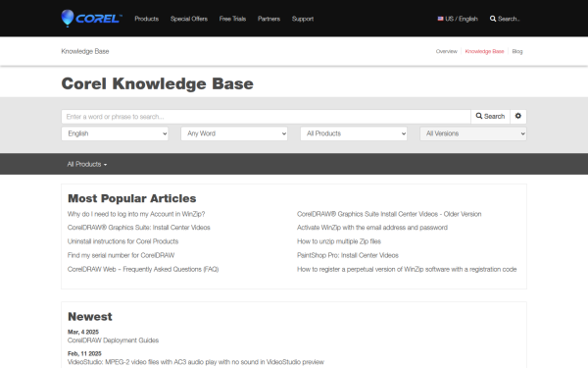Image resolution: width=588 pixels, height=368 pixels.
Task: Click the US flag language icon
Action: [440, 19]
